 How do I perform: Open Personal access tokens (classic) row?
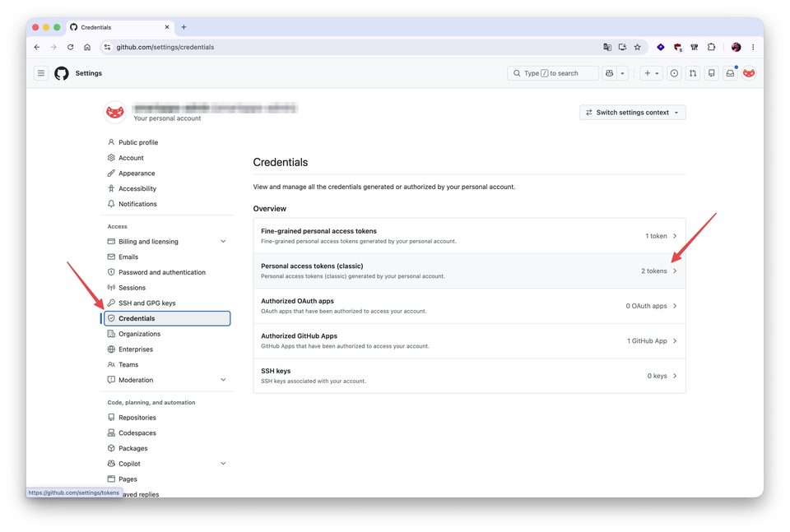click(x=469, y=271)
